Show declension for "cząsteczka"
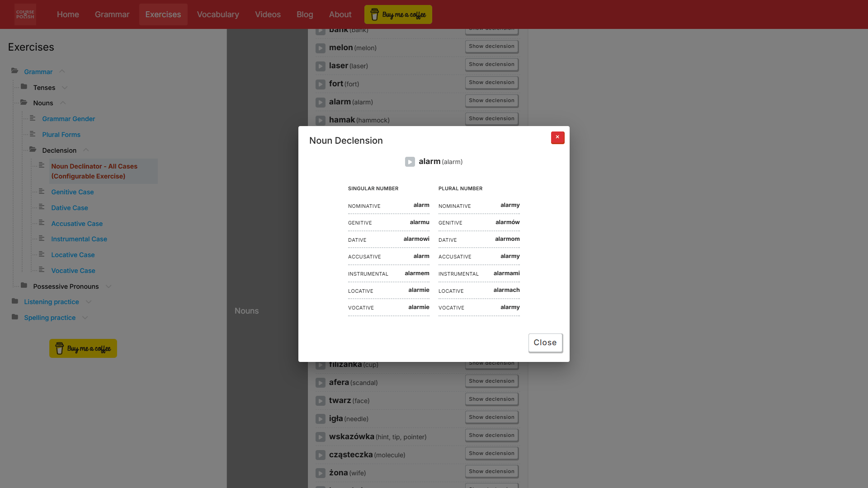This screenshot has width=868, height=488. 491,453
